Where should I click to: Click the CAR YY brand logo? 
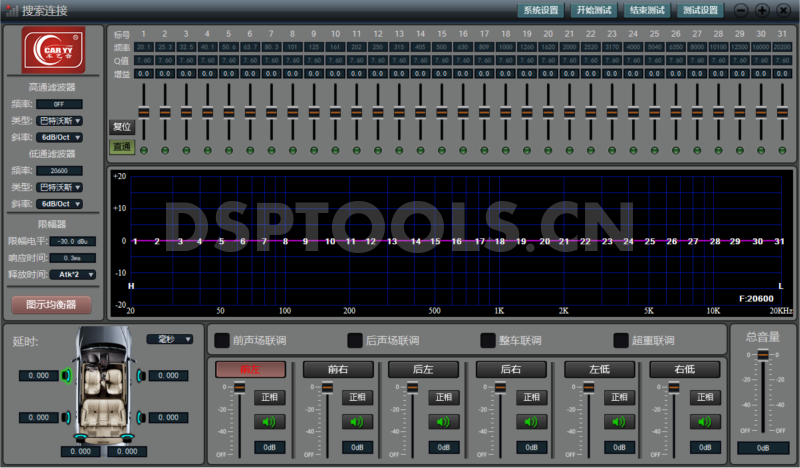[x=56, y=50]
